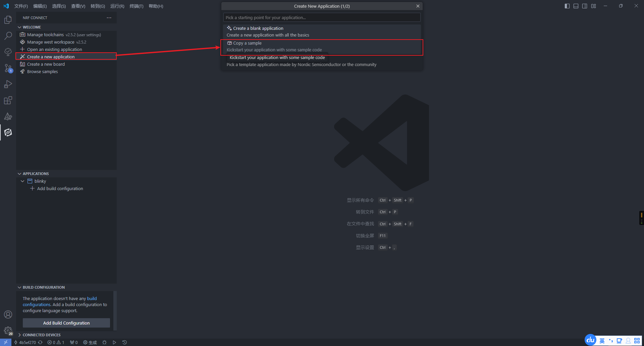
Task: Open the IME toolbox grid icon
Action: pos(637,341)
